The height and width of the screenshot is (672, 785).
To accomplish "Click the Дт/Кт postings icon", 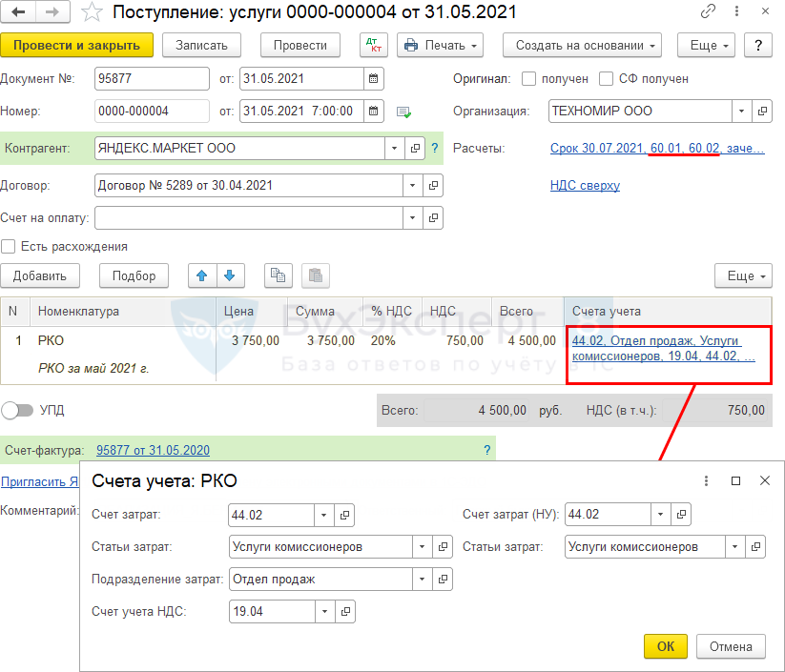I will click(x=373, y=45).
